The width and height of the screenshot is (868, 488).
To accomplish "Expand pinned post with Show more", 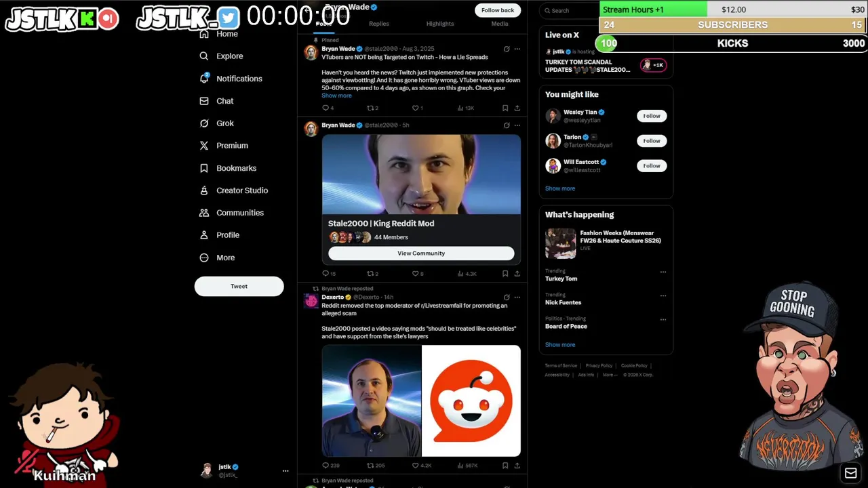I will click(336, 96).
